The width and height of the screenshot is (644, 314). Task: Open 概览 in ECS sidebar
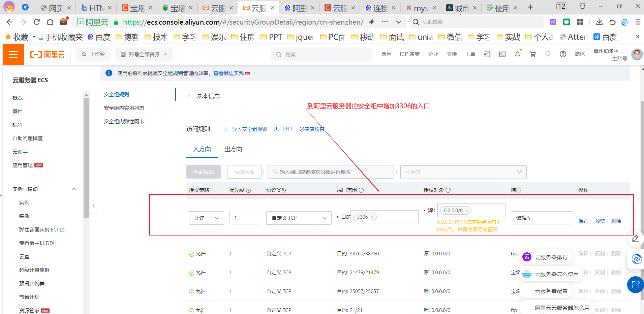pos(18,98)
